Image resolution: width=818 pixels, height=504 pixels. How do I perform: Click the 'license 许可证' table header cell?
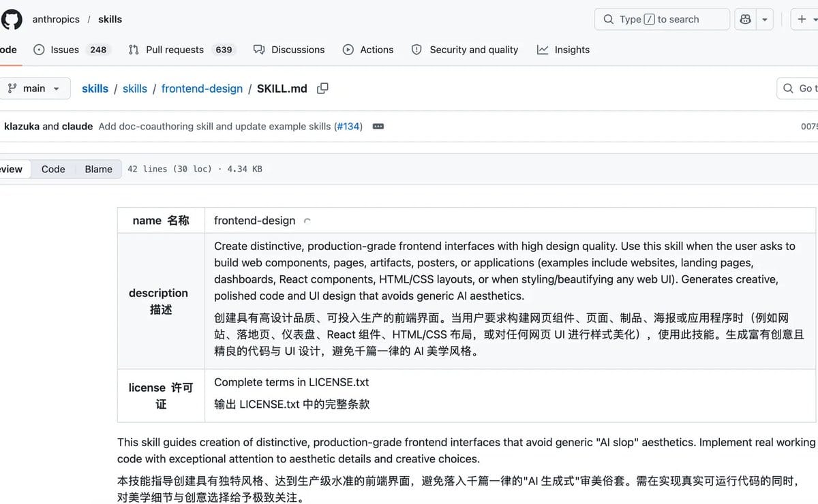coord(161,396)
